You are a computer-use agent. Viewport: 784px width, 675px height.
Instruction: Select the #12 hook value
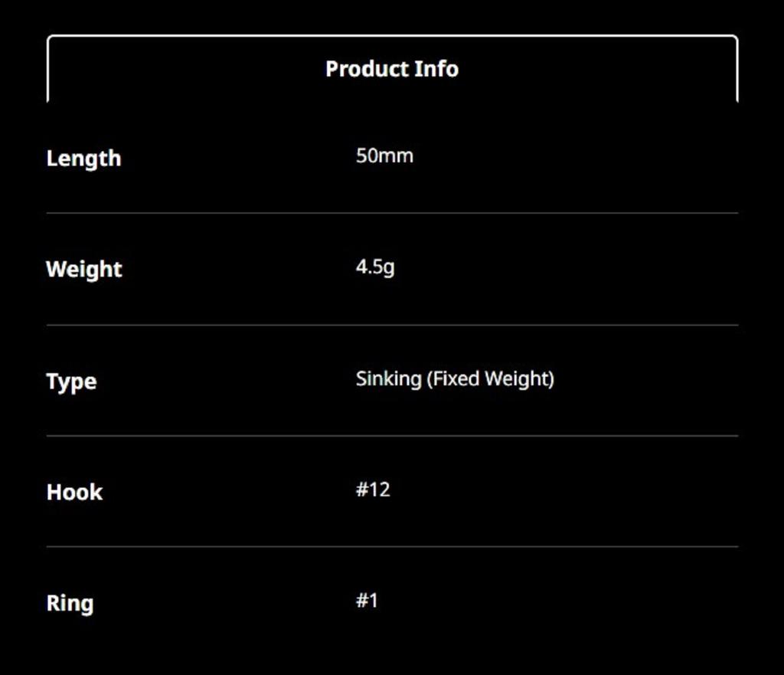[373, 490]
